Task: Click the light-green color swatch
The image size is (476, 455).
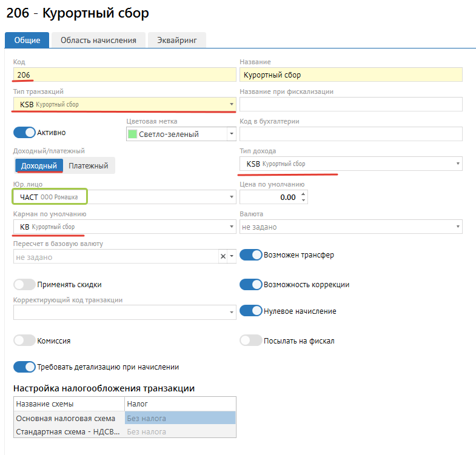Action: click(x=132, y=134)
